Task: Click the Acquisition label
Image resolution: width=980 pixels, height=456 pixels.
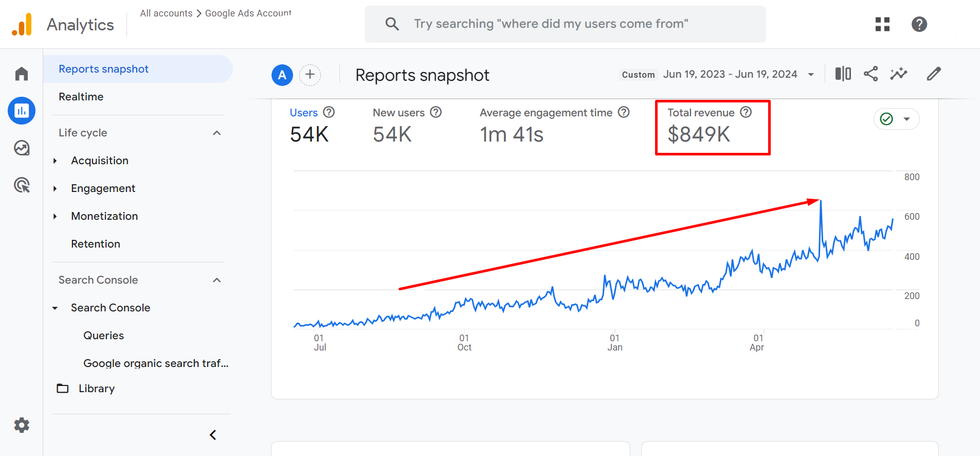Action: 100,161
